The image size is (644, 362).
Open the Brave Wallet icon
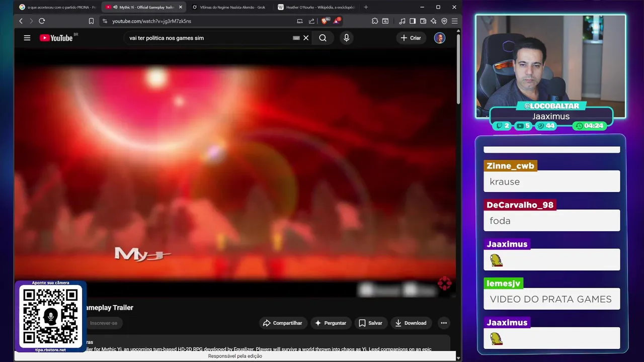(423, 21)
